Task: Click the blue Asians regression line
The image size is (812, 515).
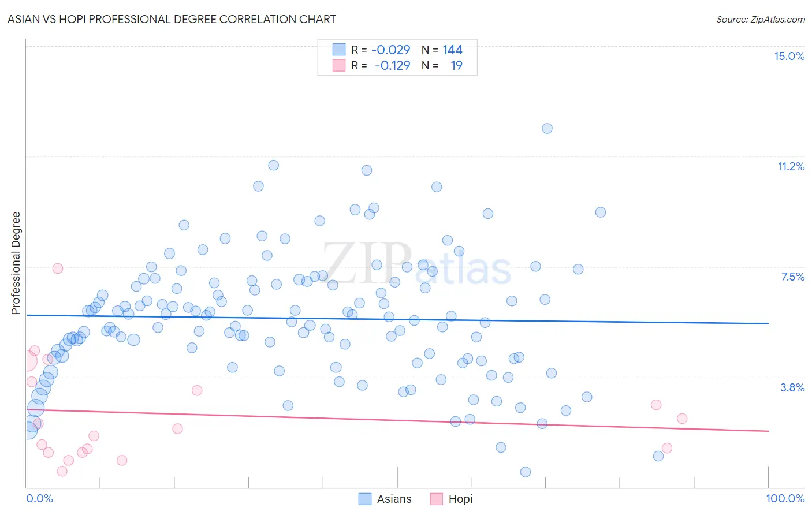Action: (397, 319)
